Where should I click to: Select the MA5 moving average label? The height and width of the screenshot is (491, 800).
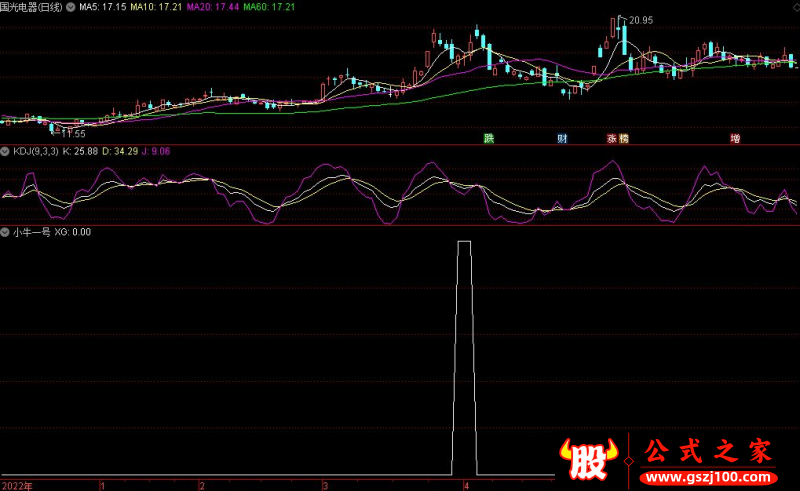click(102, 7)
